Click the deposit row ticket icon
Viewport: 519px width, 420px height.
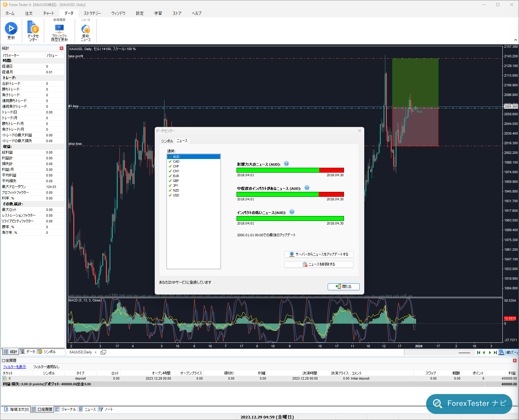click(x=5, y=378)
